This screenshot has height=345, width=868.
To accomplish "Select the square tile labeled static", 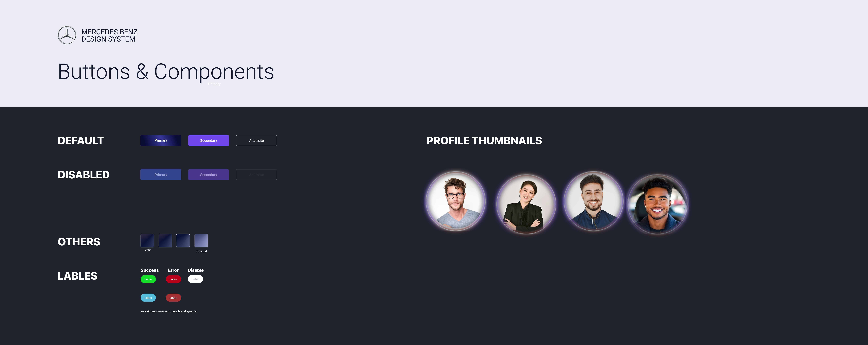I will 147,241.
